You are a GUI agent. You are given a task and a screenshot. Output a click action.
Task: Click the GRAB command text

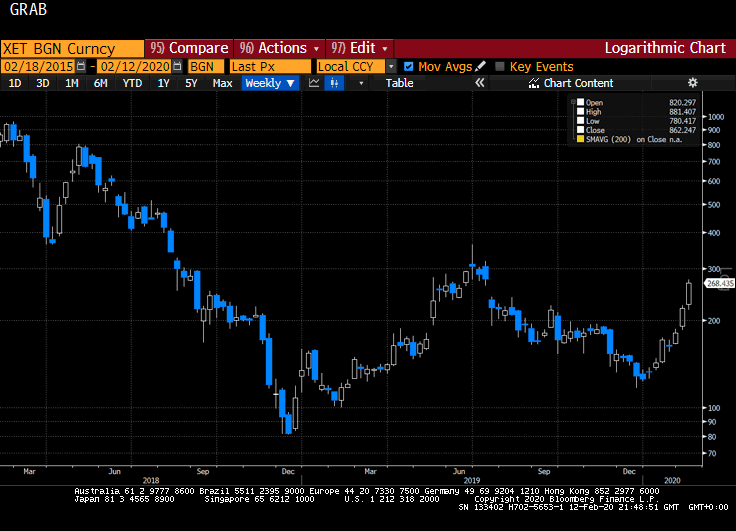coord(28,9)
